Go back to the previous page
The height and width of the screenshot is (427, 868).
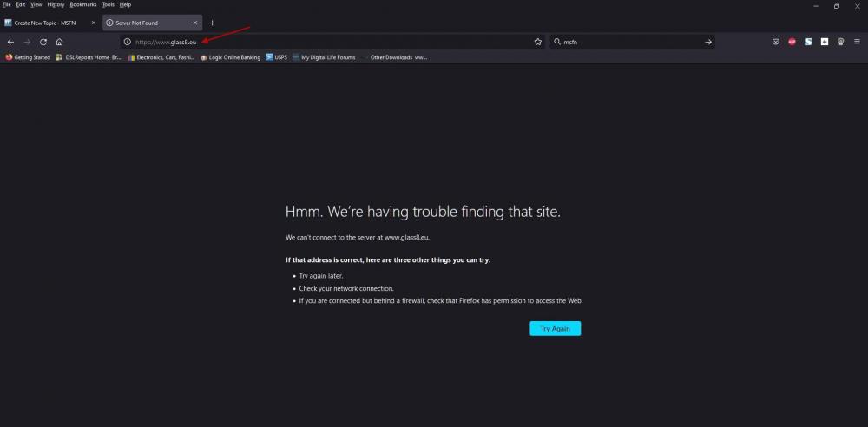10,42
